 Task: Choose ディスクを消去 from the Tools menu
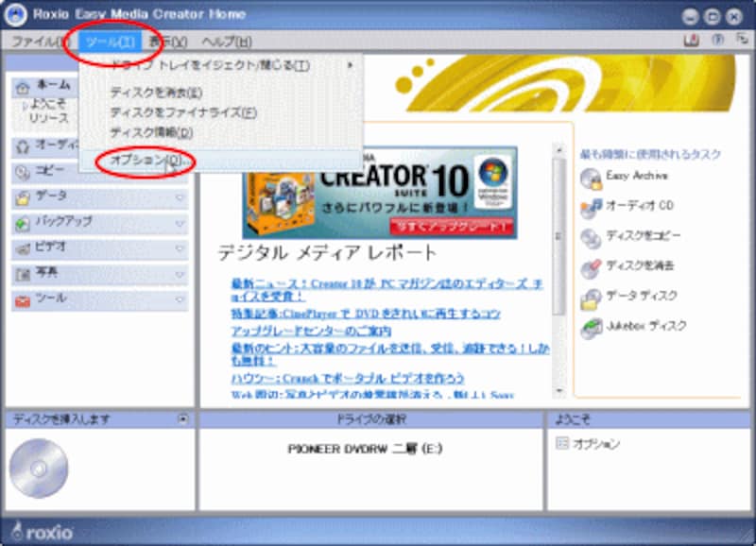click(x=156, y=92)
